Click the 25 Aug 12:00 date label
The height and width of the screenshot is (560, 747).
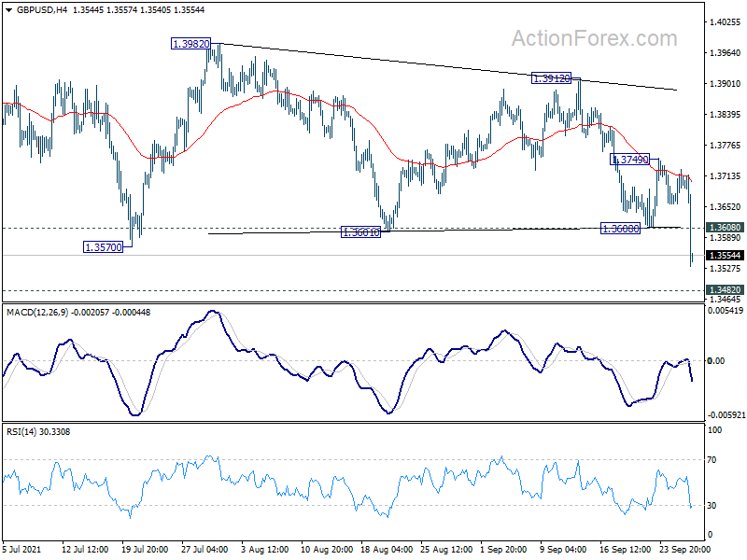(x=447, y=550)
